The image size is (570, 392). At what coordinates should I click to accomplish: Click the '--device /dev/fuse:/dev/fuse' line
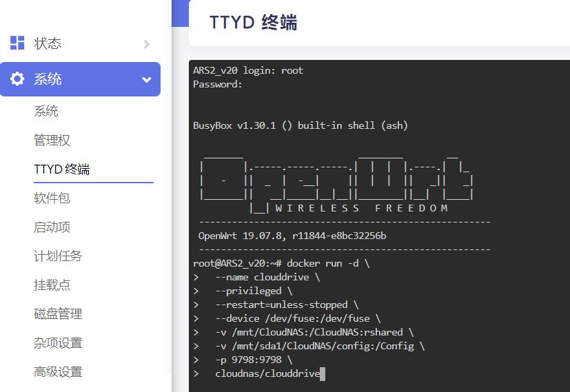pyautogui.click(x=298, y=318)
